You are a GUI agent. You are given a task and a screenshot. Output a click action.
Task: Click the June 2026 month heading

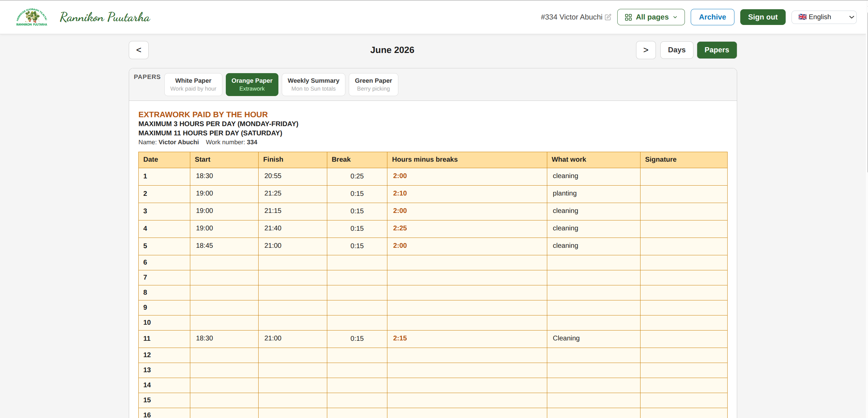point(392,50)
